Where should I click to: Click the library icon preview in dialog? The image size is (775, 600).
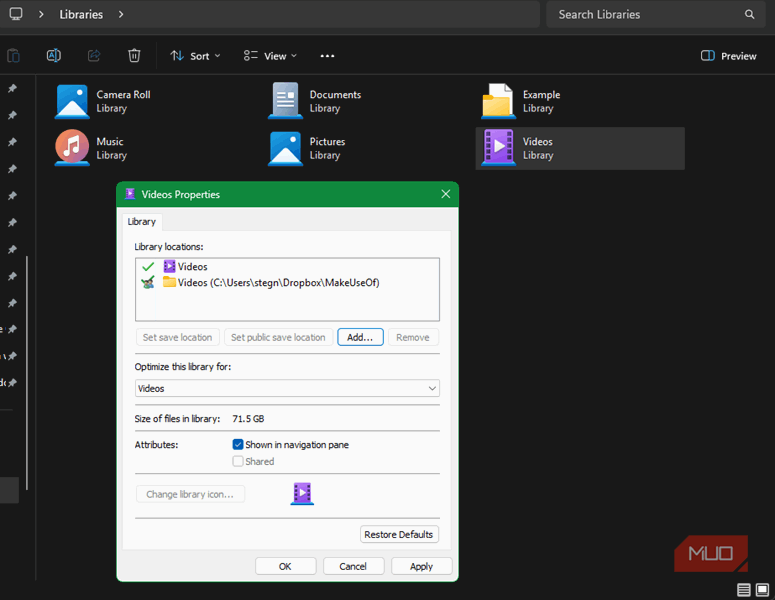tap(302, 494)
